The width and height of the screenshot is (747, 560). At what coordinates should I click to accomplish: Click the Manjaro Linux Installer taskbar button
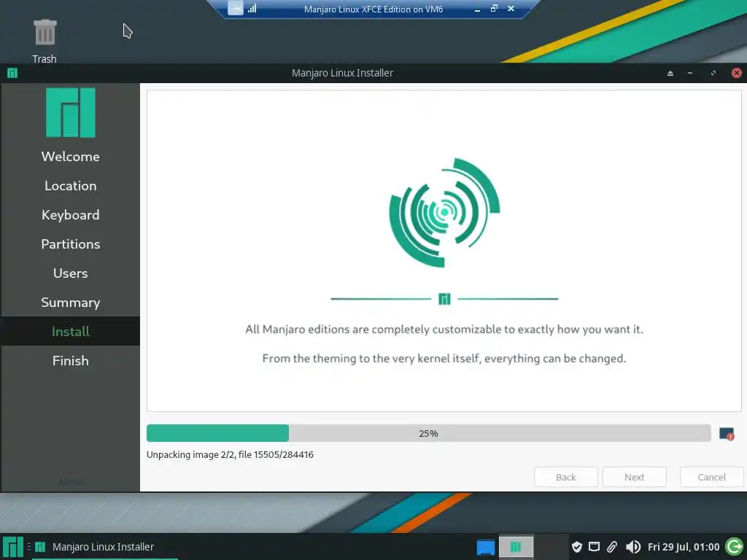coord(104,547)
